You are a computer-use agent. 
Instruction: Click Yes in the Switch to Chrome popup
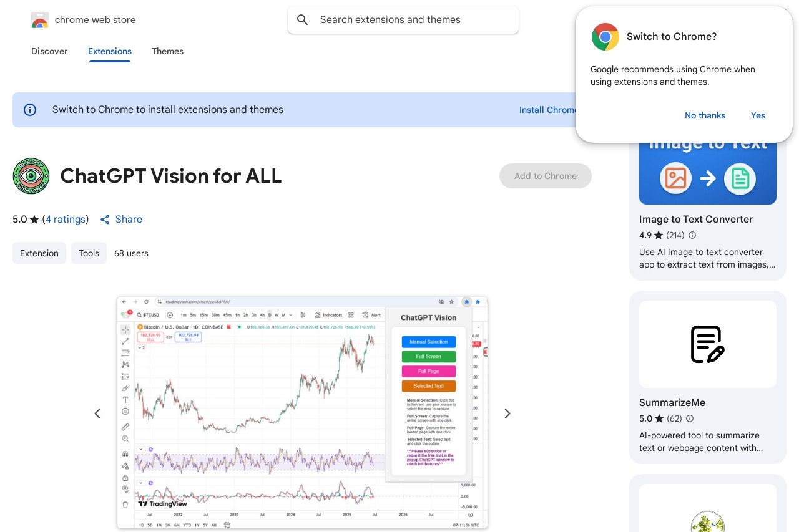pos(758,115)
